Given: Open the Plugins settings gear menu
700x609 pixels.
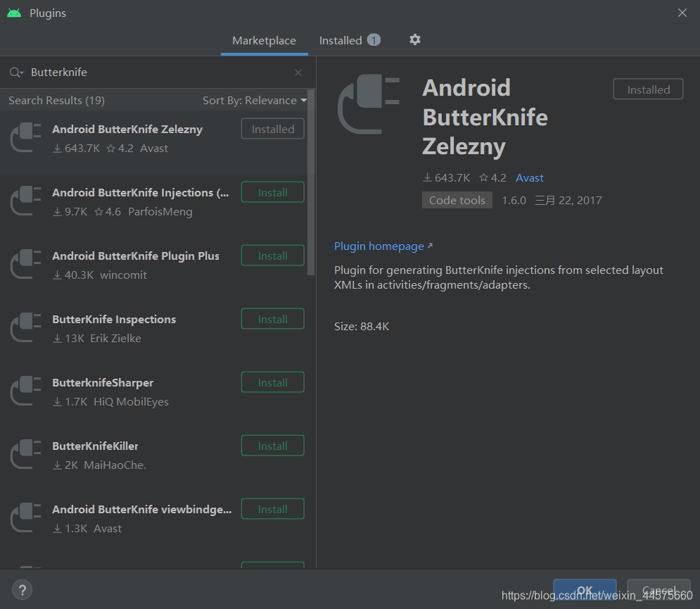Looking at the screenshot, I should pyautogui.click(x=414, y=40).
